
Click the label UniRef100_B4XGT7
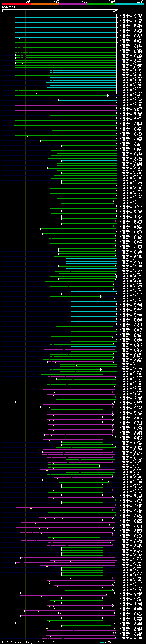tap(131, 560)
